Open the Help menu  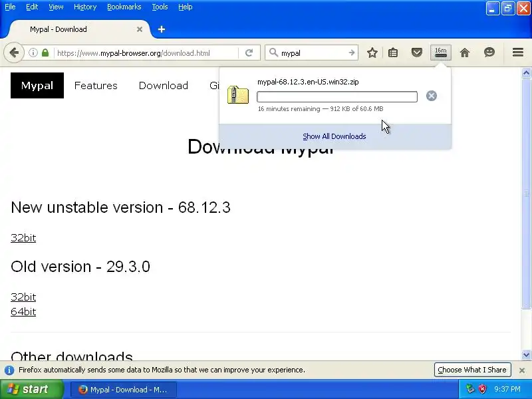[186, 7]
